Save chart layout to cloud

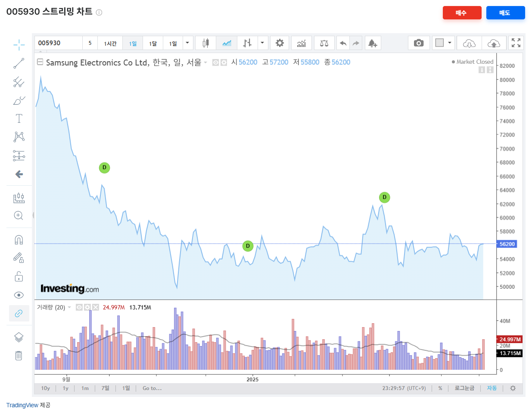point(494,43)
